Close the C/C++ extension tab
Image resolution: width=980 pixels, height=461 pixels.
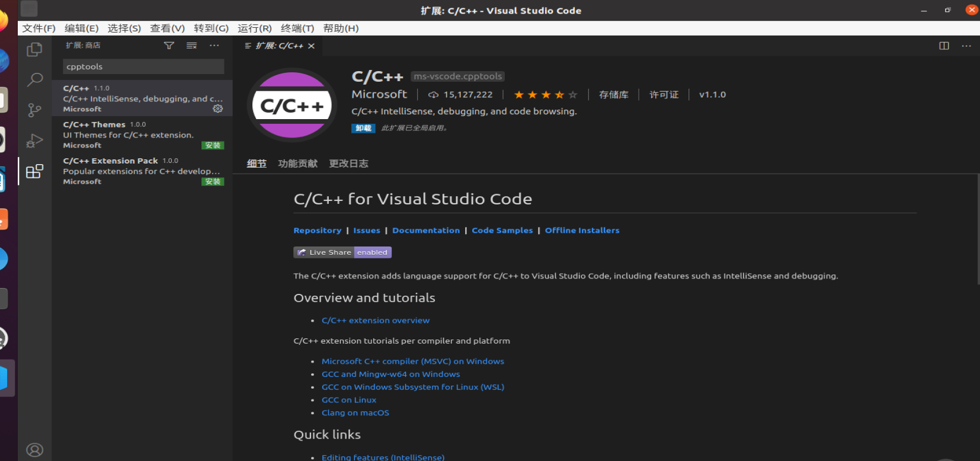[x=311, y=46]
